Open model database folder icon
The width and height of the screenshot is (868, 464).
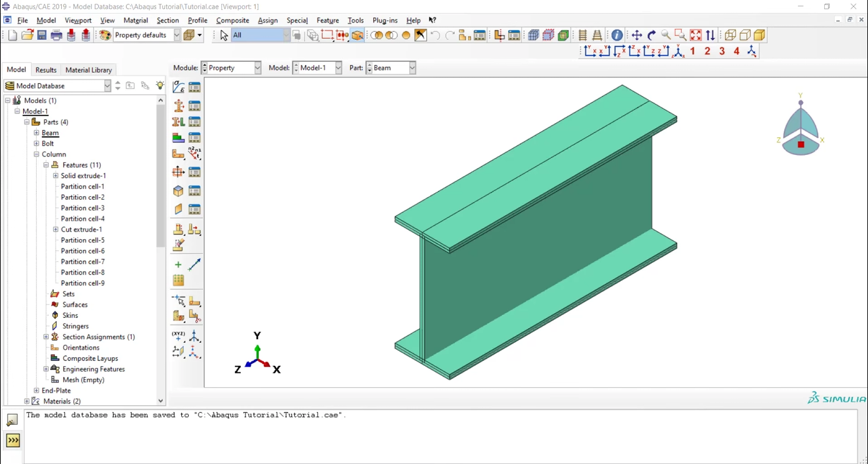[27, 36]
